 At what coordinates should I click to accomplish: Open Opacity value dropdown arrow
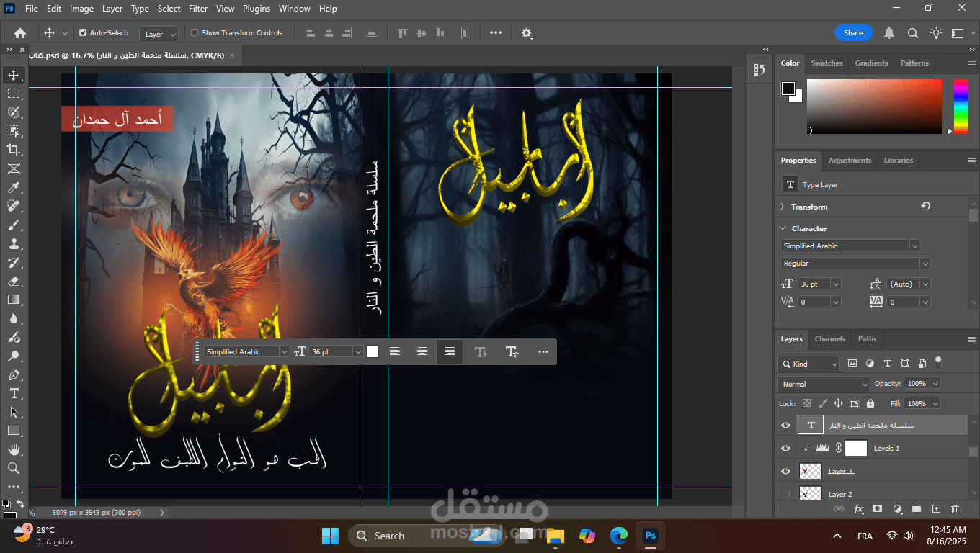point(935,384)
